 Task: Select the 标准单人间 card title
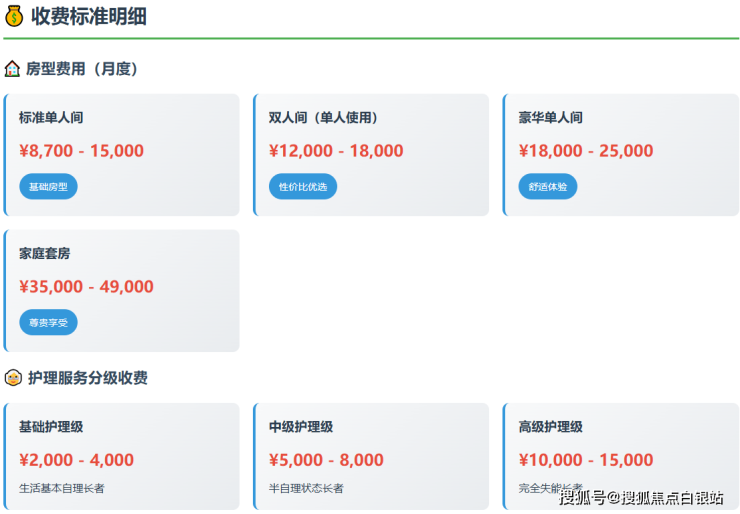pos(51,118)
